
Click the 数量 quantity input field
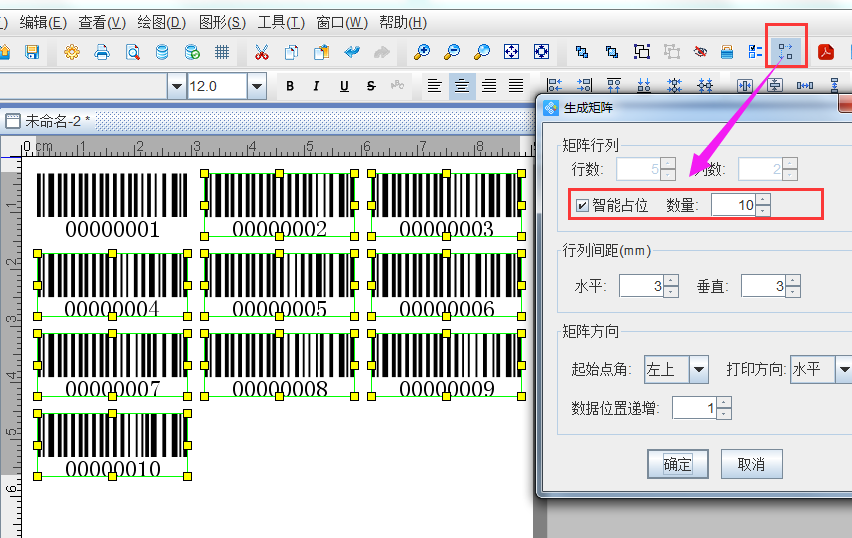tap(733, 206)
